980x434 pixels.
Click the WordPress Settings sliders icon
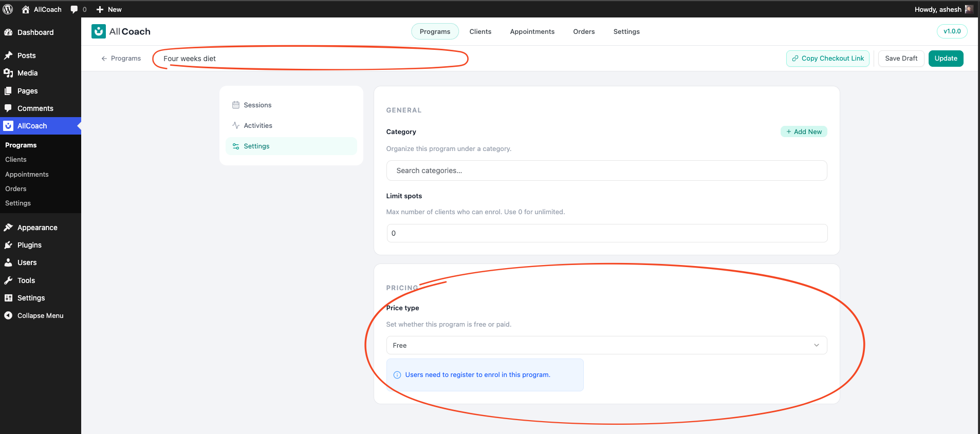[x=8, y=298]
